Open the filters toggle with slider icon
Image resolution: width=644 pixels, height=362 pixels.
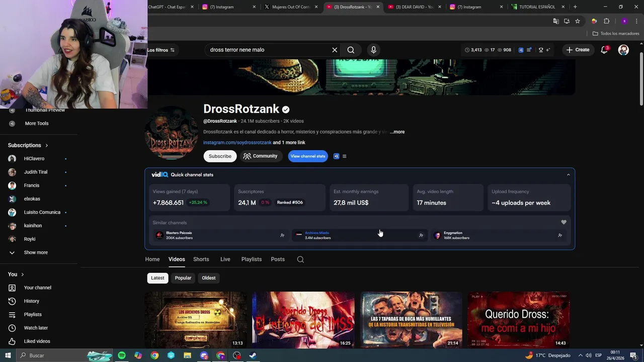(161, 50)
